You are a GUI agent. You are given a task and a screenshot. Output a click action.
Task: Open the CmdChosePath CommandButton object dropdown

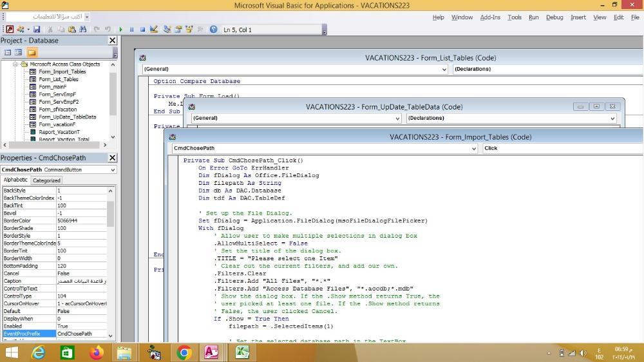113,169
